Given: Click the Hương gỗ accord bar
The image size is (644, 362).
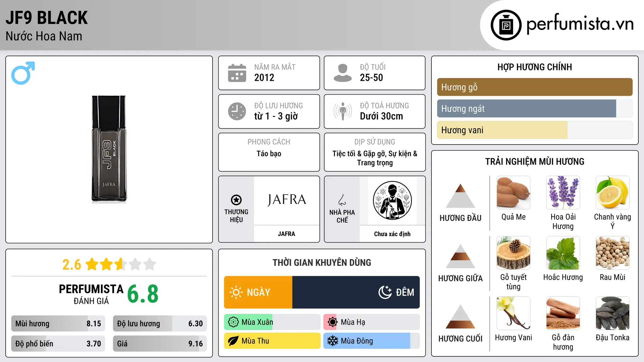Looking at the screenshot, I should pos(535,87).
